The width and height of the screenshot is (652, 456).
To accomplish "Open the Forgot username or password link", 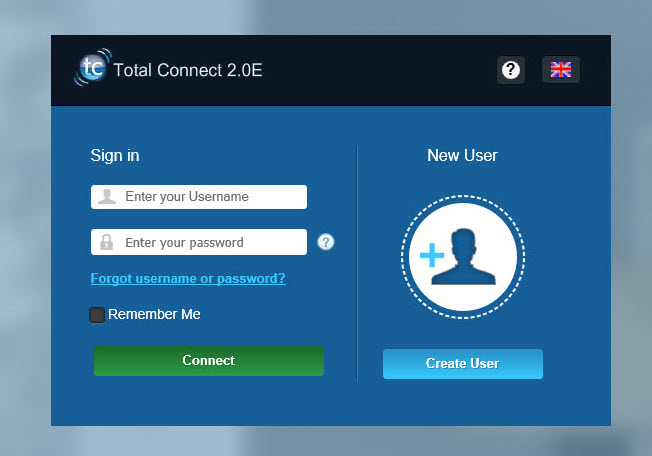I will [188, 279].
